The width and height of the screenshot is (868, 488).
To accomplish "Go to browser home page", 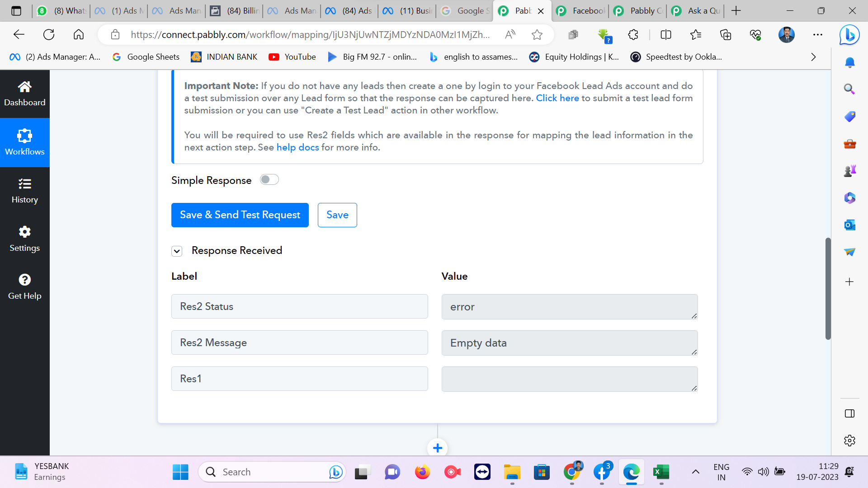I will (79, 34).
